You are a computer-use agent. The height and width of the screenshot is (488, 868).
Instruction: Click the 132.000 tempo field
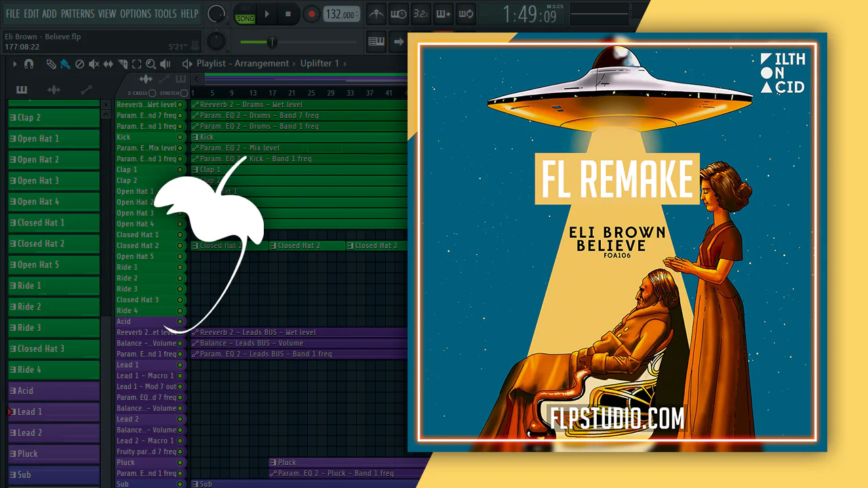(342, 14)
